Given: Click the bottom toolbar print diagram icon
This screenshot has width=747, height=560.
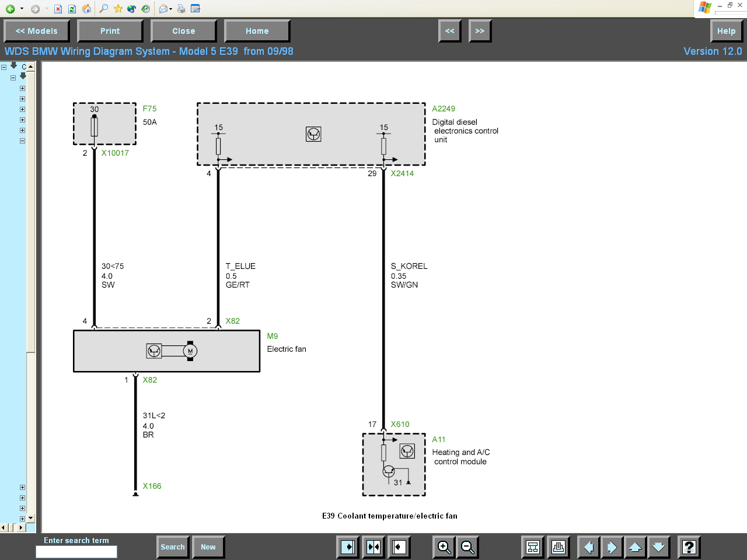Looking at the screenshot, I should click(558, 547).
